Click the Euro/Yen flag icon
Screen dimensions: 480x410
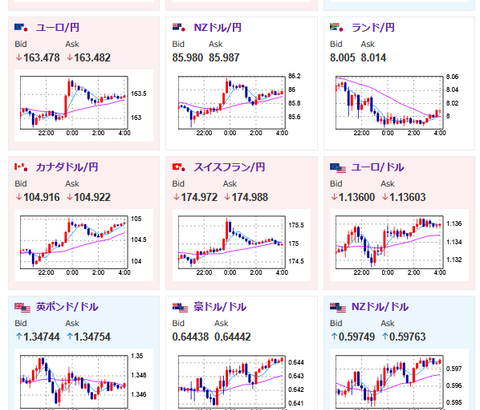(21, 28)
